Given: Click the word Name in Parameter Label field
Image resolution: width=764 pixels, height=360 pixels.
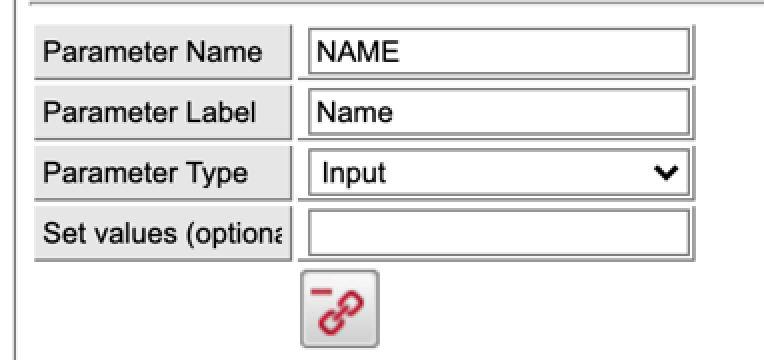Looking at the screenshot, I should point(355,113).
